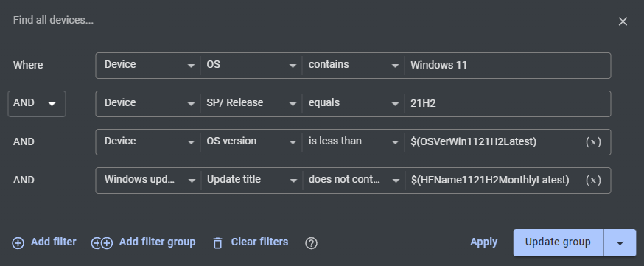Open Device dropdown in OS version row
The width and height of the screenshot is (644, 266).
149,142
